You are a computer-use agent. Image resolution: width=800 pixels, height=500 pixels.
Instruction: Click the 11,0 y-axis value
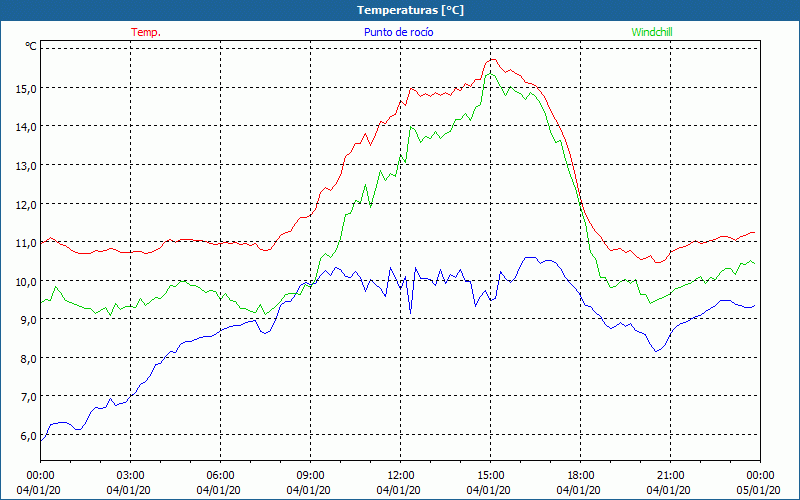pyautogui.click(x=26, y=243)
